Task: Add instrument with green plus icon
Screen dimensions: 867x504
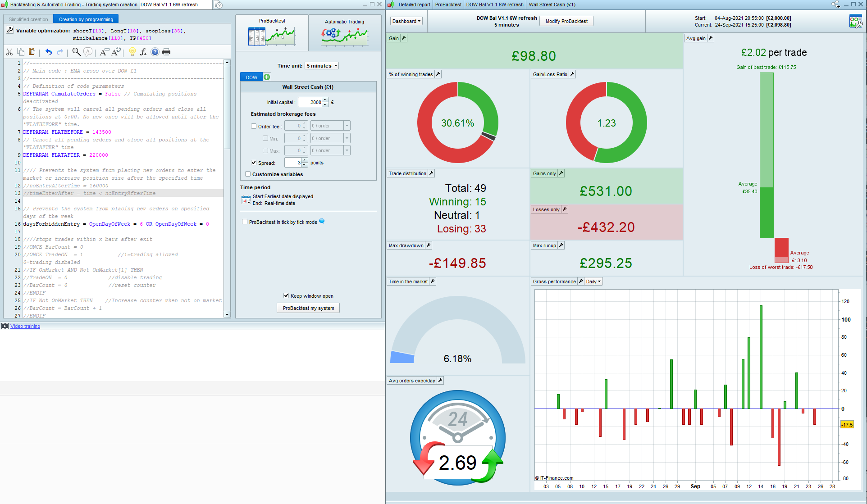Action: pos(267,77)
